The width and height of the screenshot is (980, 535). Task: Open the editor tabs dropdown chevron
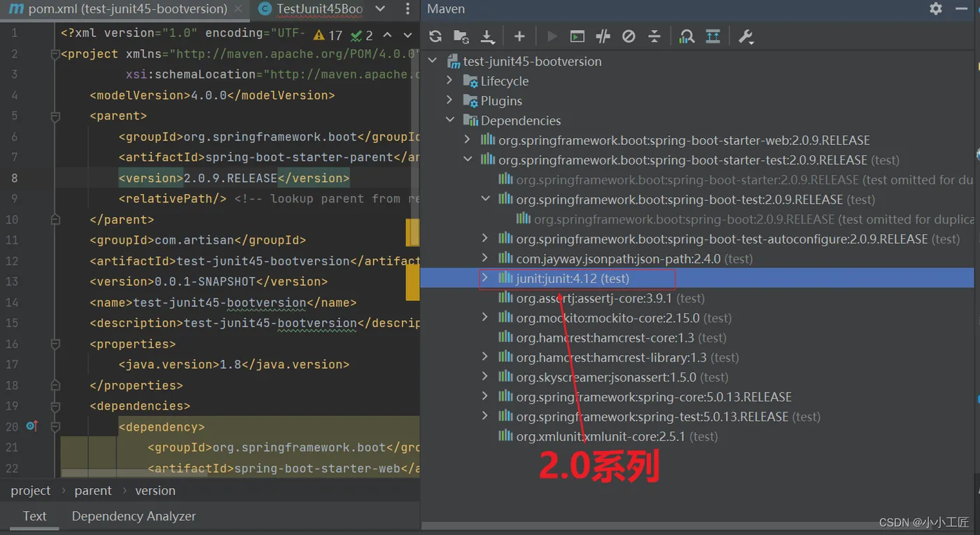tap(380, 9)
